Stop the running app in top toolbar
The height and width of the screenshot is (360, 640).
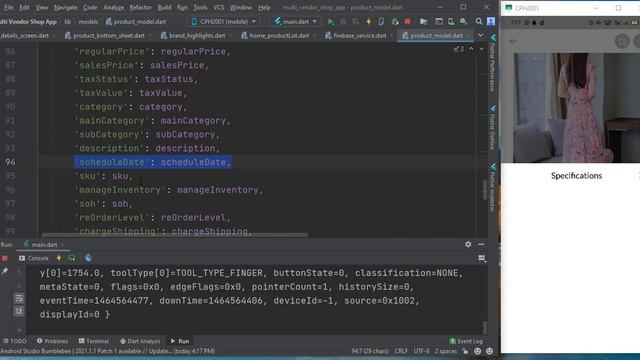point(407,21)
